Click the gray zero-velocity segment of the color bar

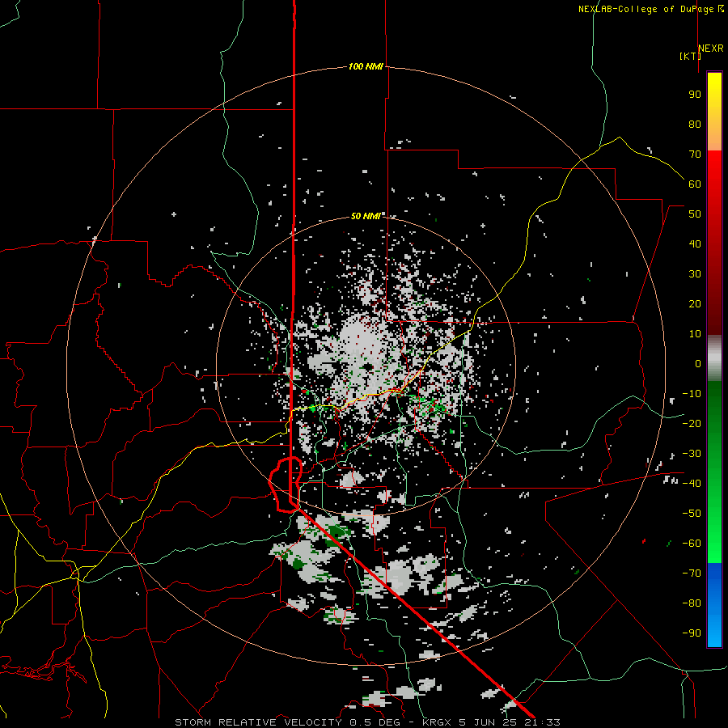tap(714, 358)
